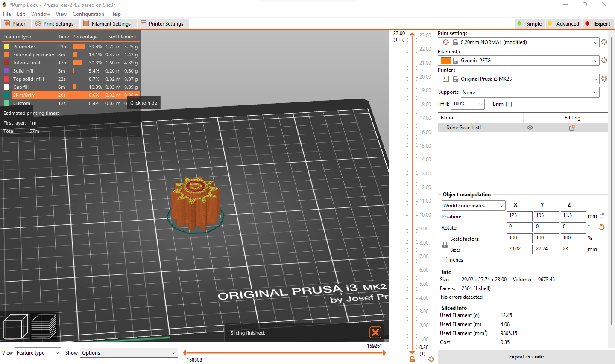
Task: Open the Show Options dropdown
Action: [129, 353]
